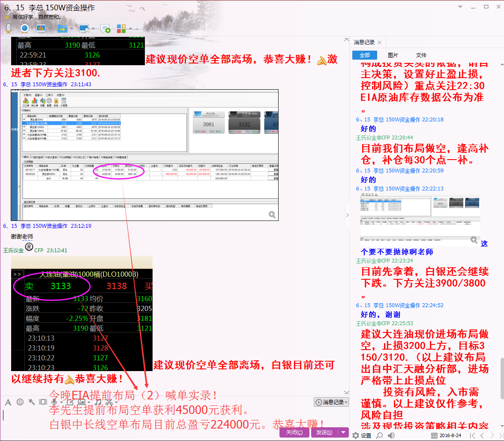This screenshot has width=504, height=441.
Task: Toggle the speaker sound icon
Action: pyautogui.click(x=391, y=435)
